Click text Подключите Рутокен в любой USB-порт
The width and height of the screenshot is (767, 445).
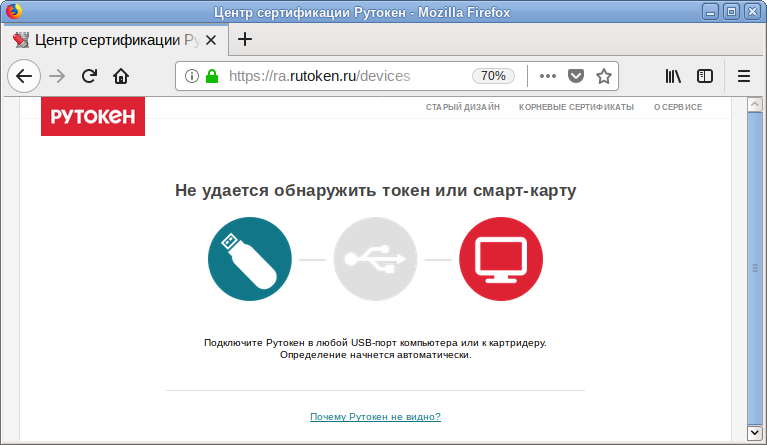point(375,343)
